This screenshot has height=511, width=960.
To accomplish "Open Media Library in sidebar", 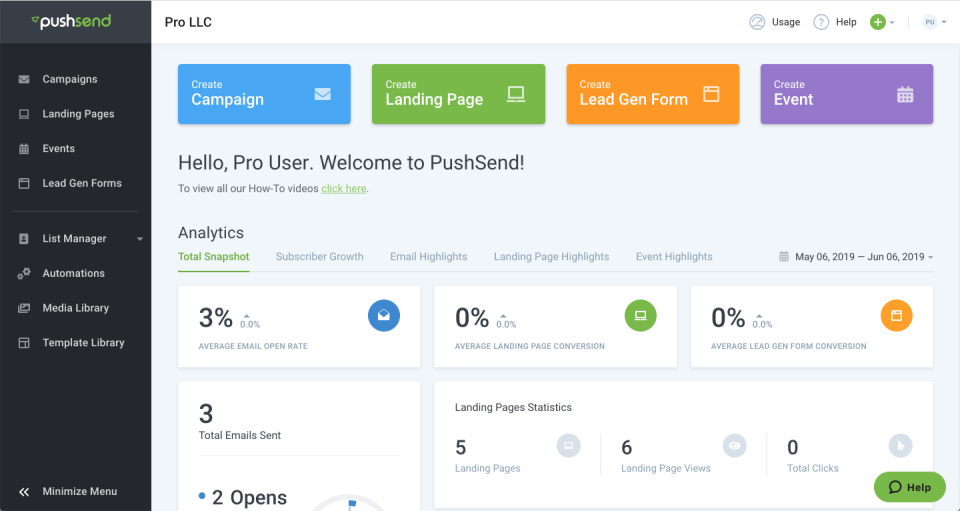I will [x=75, y=308].
